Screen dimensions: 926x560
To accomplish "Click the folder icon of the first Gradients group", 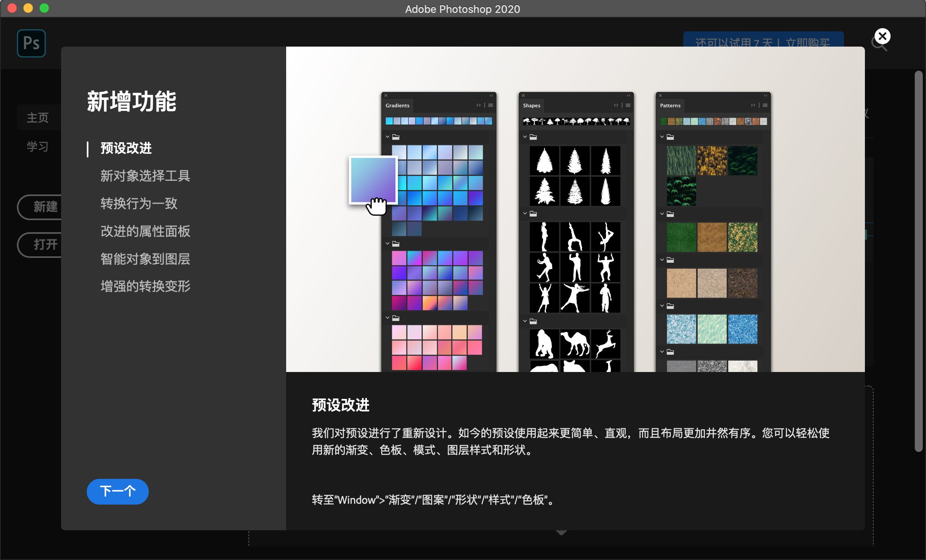I will click(396, 137).
